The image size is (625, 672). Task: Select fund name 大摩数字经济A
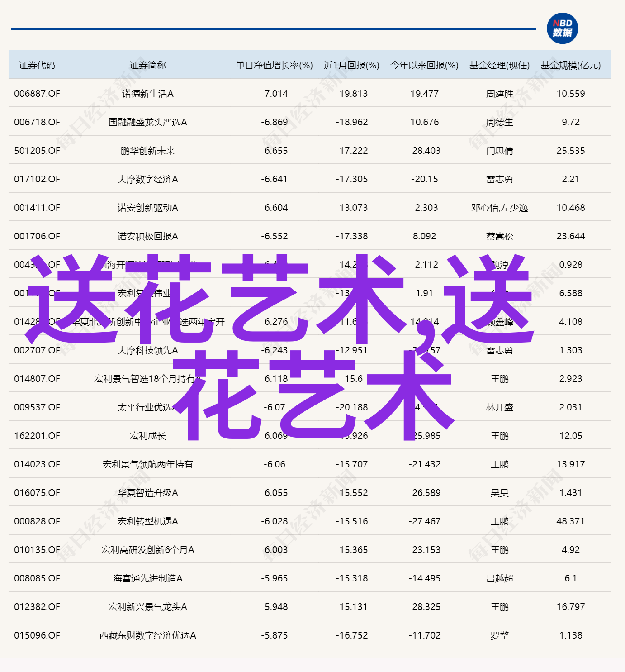(x=148, y=179)
